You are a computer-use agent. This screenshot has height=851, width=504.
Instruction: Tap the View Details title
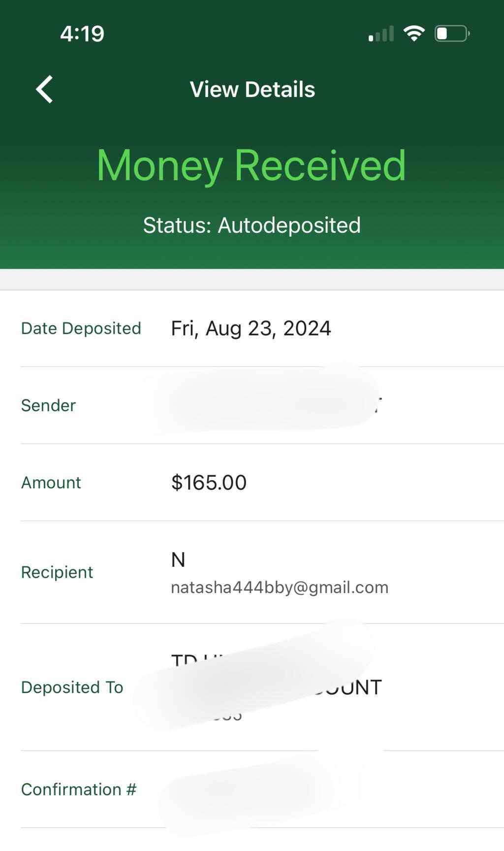(x=252, y=90)
